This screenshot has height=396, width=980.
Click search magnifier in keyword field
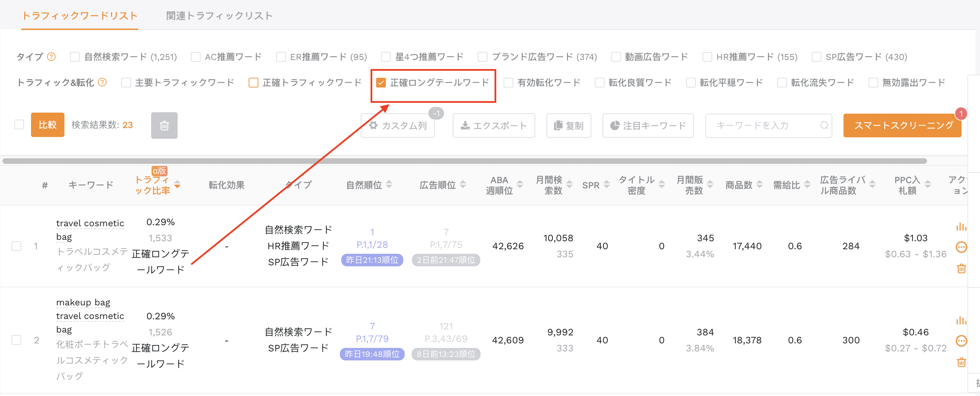(824, 125)
